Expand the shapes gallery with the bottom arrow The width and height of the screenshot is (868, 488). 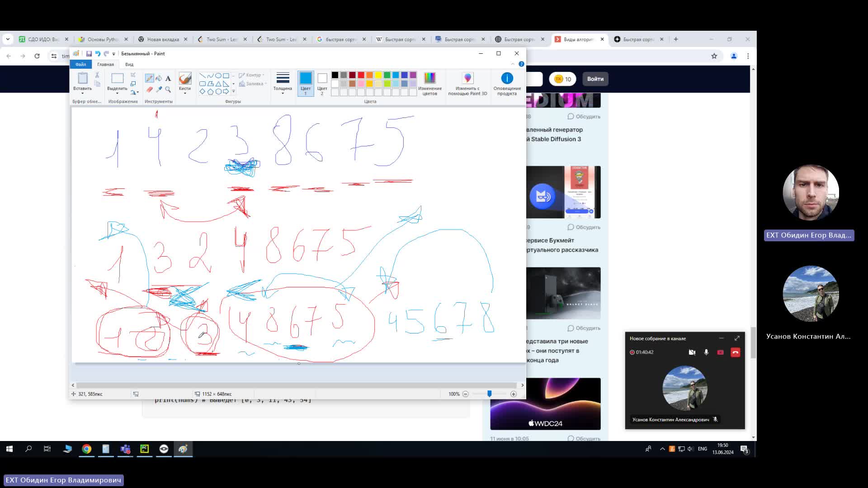[233, 91]
